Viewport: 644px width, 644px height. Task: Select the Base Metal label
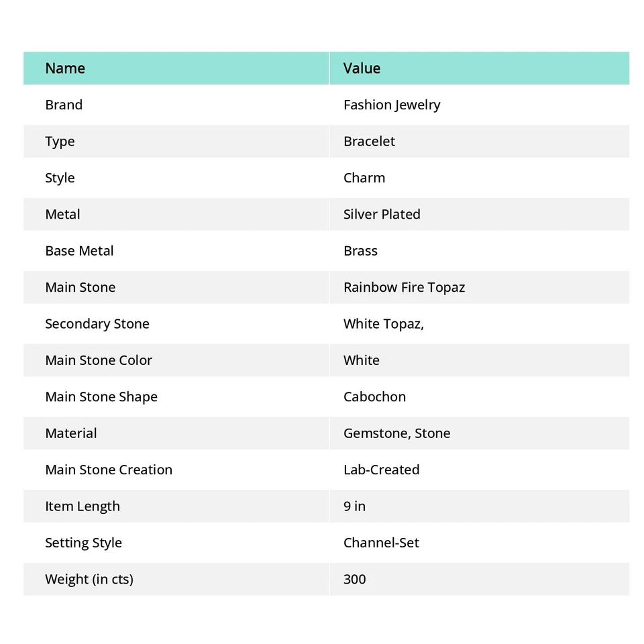(x=79, y=251)
